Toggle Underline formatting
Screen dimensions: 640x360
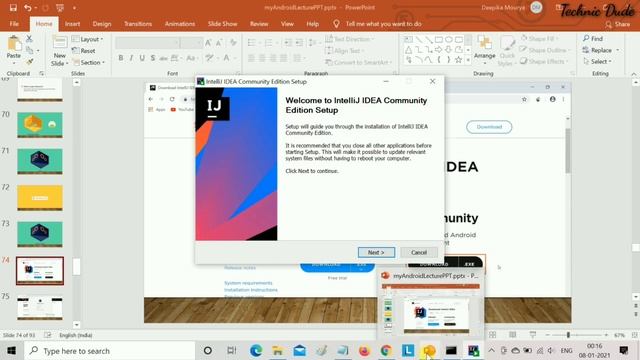point(142,58)
